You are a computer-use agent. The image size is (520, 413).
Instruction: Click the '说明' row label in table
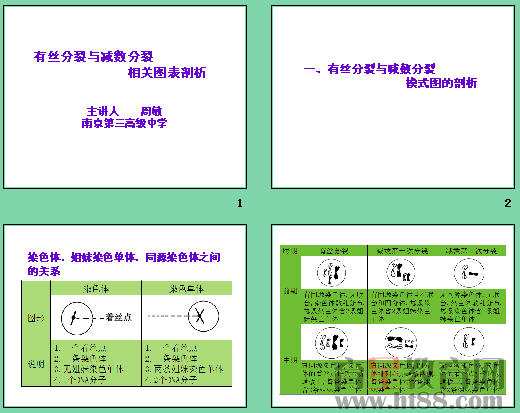pos(36,364)
